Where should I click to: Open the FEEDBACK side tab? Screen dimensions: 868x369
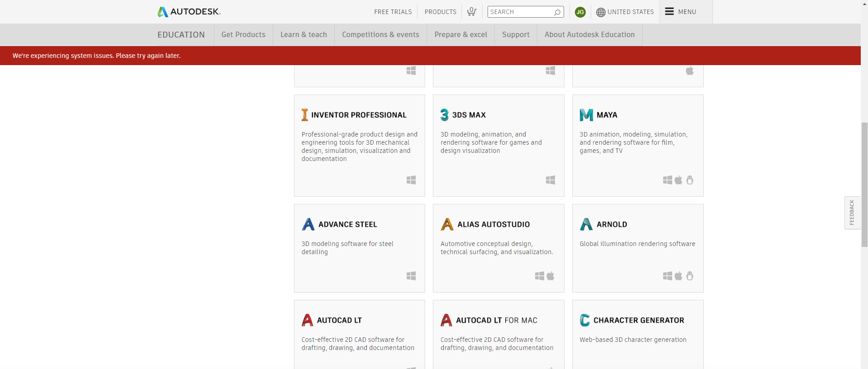(x=852, y=213)
